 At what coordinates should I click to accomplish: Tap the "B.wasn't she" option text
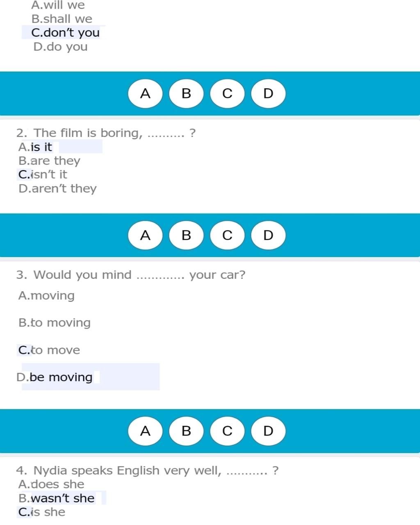[57, 498]
